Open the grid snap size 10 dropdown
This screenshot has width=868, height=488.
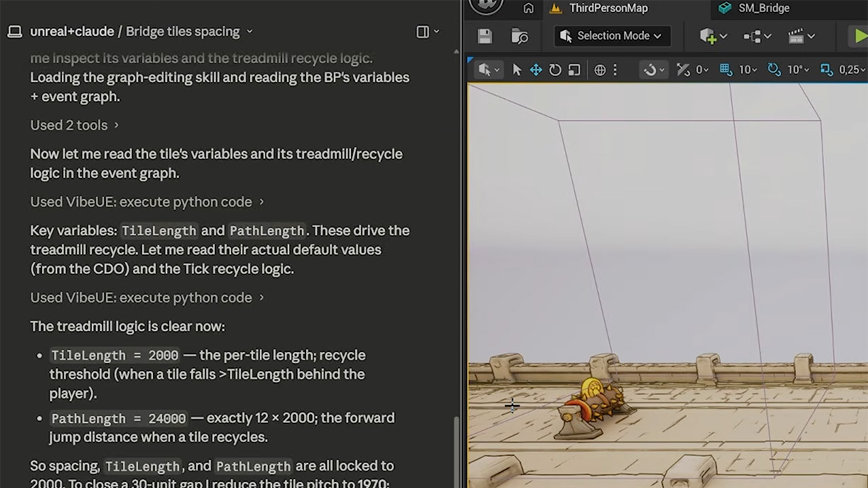point(748,69)
